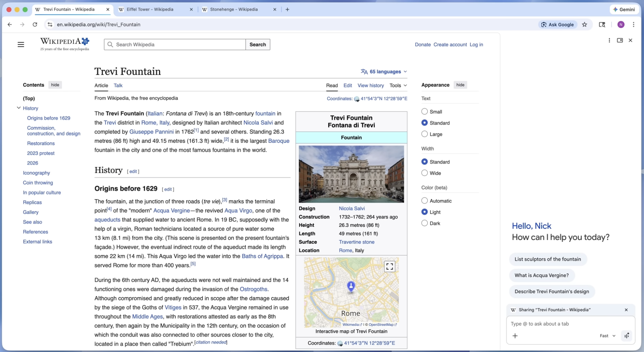The image size is (644, 352).
Task: Open the search side panel icon in the toolbar
Action: coord(602,25)
